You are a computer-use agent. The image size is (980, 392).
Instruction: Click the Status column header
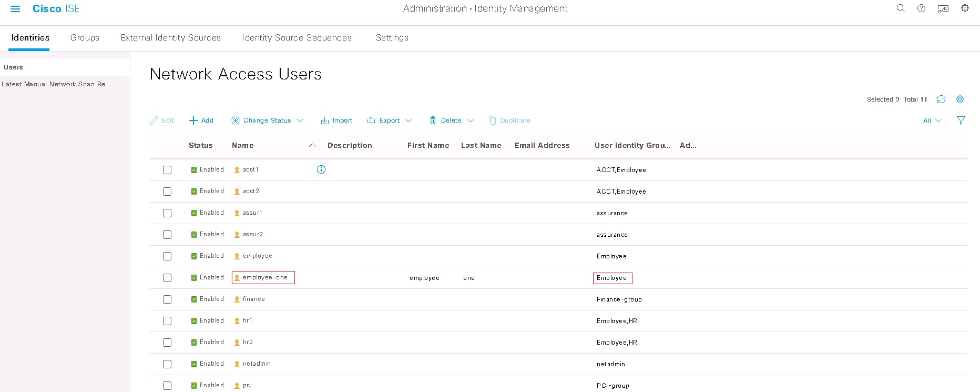click(x=201, y=145)
